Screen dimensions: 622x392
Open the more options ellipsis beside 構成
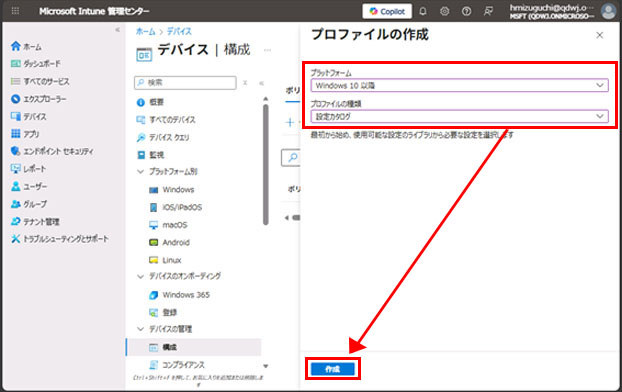(x=267, y=50)
